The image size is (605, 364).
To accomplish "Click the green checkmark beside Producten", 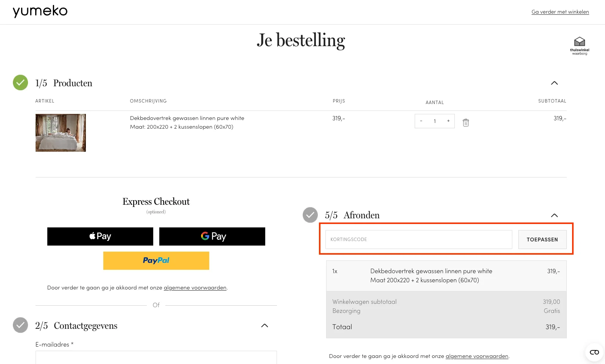I will [x=20, y=82].
